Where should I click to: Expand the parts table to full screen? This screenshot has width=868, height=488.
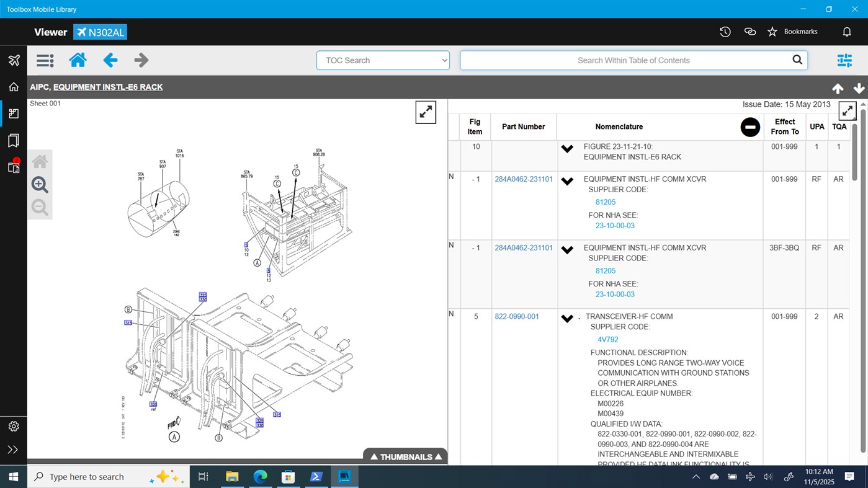[846, 111]
